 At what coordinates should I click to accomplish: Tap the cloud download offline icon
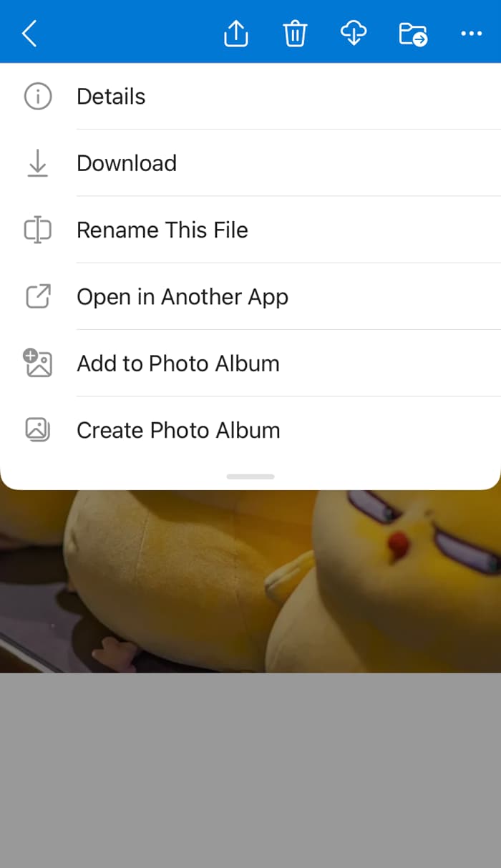tap(354, 33)
